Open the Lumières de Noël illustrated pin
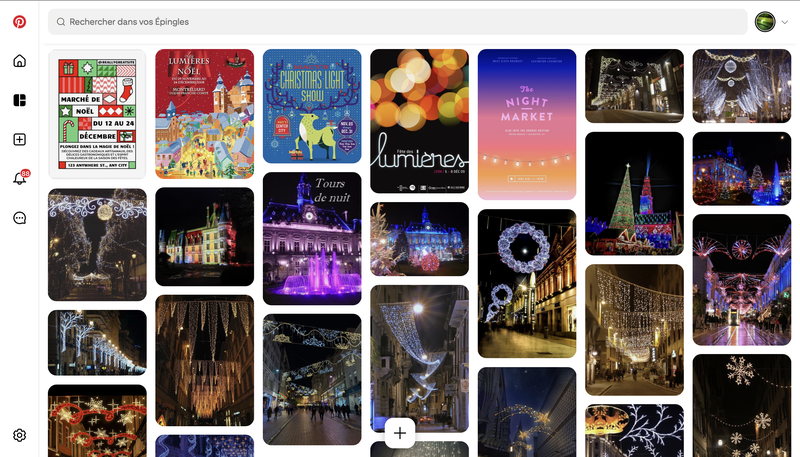The height and width of the screenshot is (457, 800). coord(204,114)
